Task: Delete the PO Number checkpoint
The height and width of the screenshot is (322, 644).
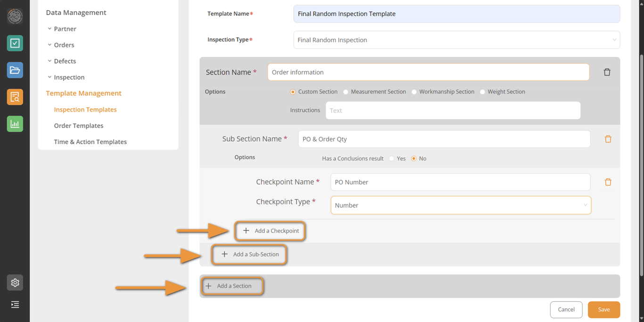Action: pos(608,182)
